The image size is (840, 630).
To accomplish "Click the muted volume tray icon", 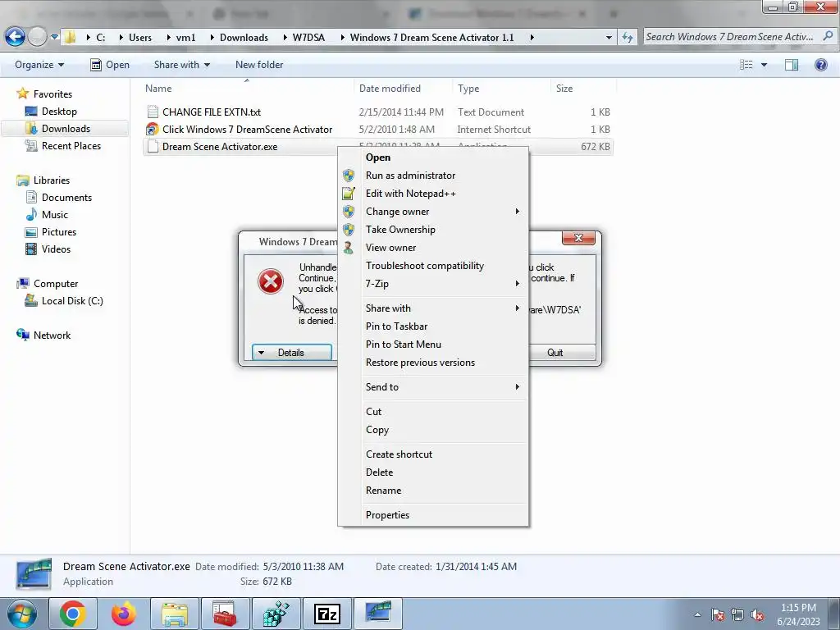I will [757, 615].
